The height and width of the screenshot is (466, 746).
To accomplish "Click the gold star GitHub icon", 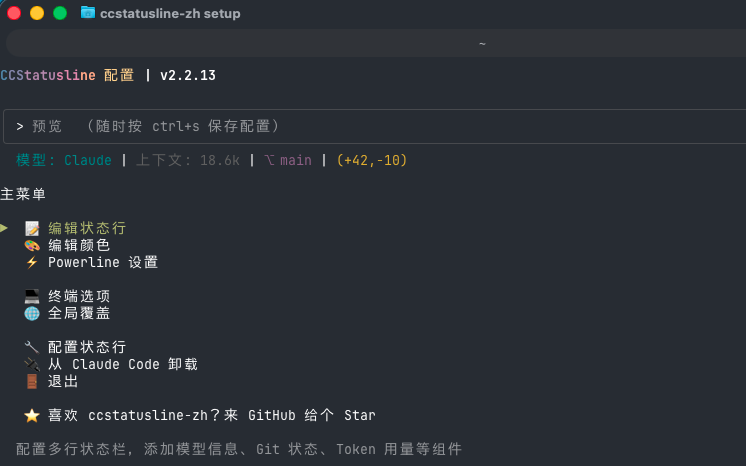I will [32, 416].
